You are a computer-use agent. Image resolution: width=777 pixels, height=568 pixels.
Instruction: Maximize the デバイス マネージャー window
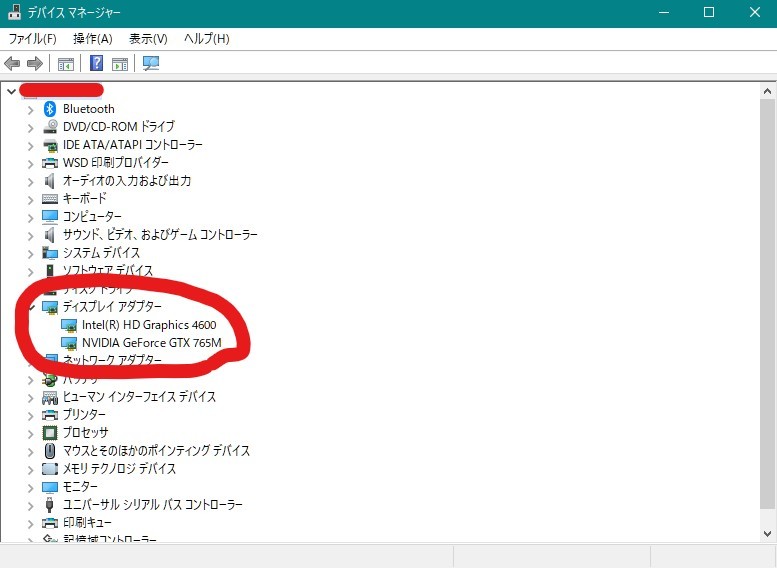(709, 12)
